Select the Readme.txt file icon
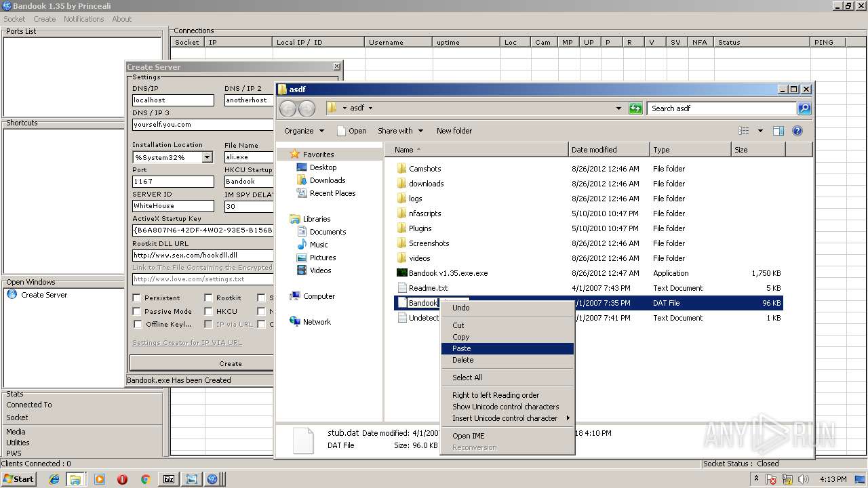868x488 pixels. 401,288
